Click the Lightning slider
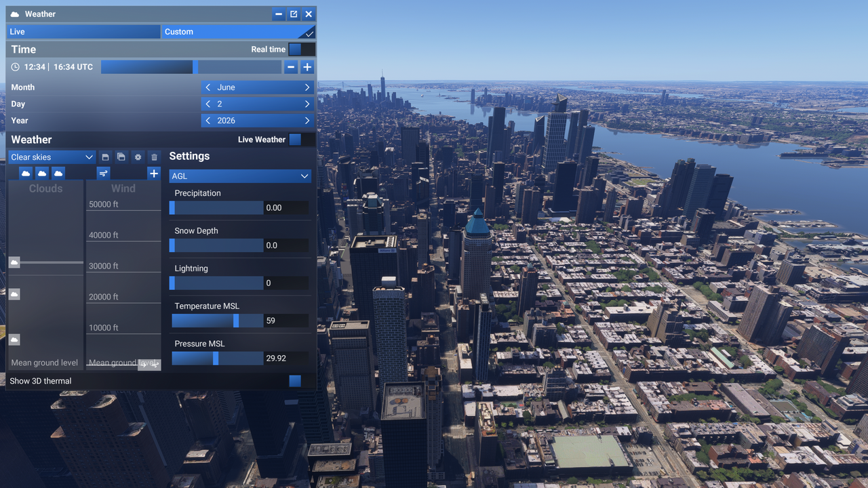868x488 pixels. pos(216,283)
